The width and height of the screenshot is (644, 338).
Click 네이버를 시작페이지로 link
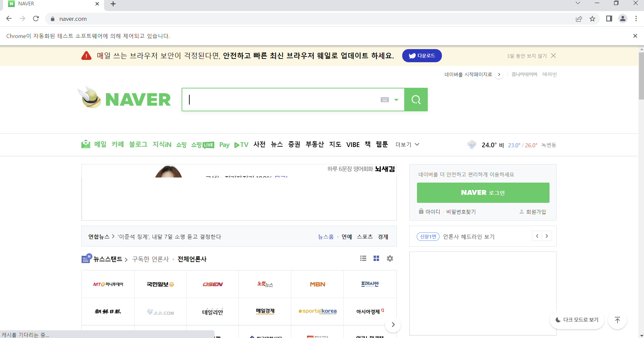[468, 74]
